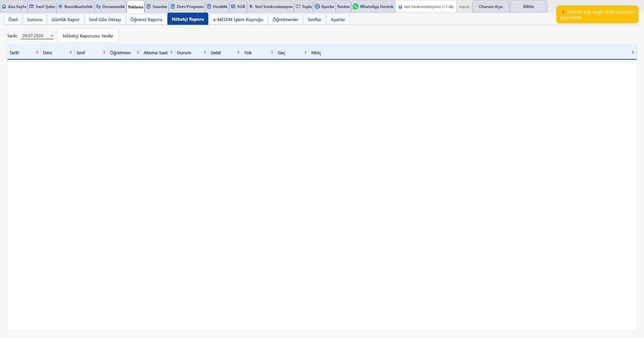Image resolution: width=644 pixels, height=338 pixels.
Task: Click the Veri Senkronizasyon arrows icon
Action: tap(251, 6)
